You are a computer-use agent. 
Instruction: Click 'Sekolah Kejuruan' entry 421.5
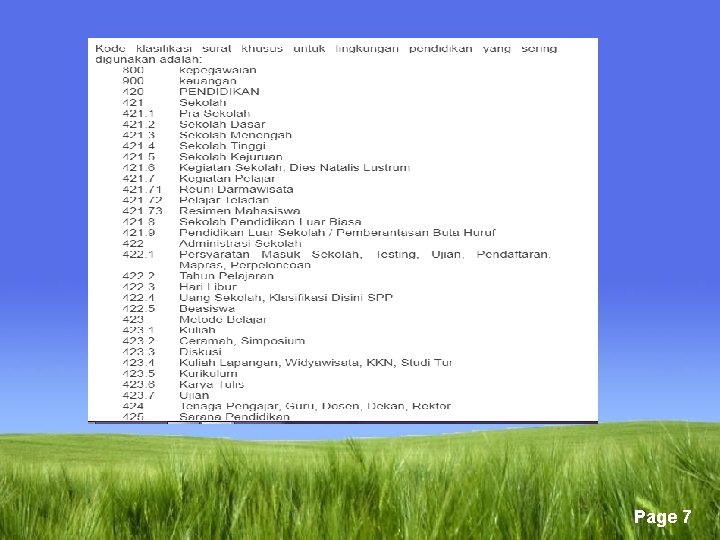[202, 157]
